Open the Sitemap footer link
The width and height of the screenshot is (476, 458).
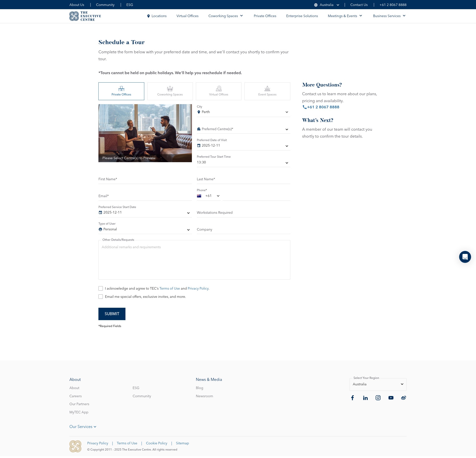pyautogui.click(x=182, y=443)
